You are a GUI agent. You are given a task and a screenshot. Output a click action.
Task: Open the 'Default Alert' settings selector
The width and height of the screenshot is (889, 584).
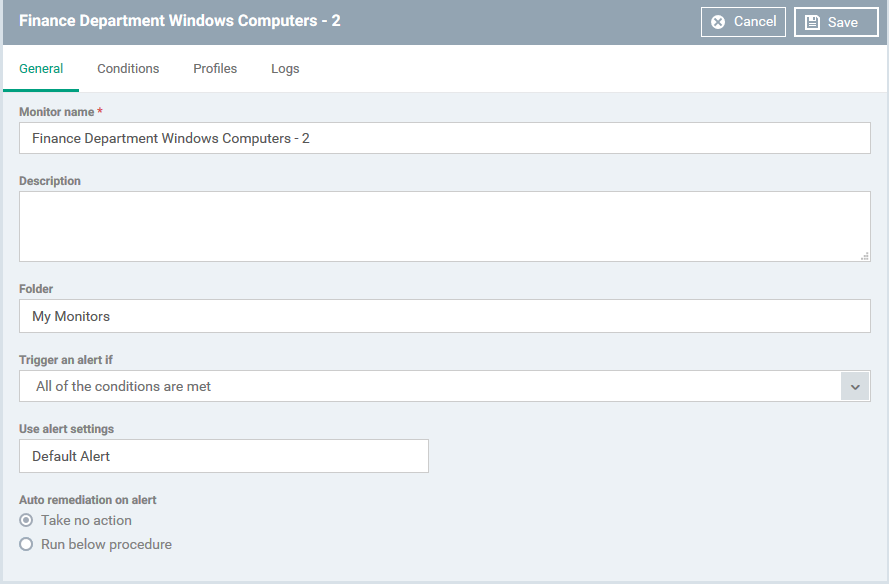point(224,456)
